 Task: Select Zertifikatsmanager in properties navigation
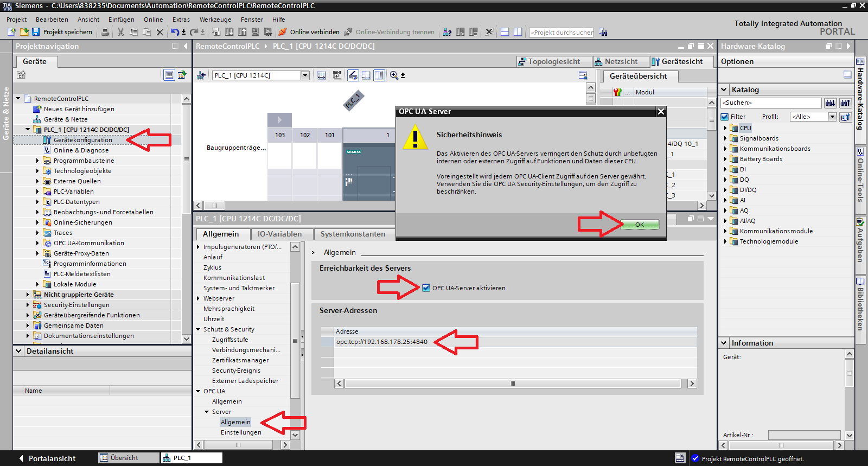(240, 360)
